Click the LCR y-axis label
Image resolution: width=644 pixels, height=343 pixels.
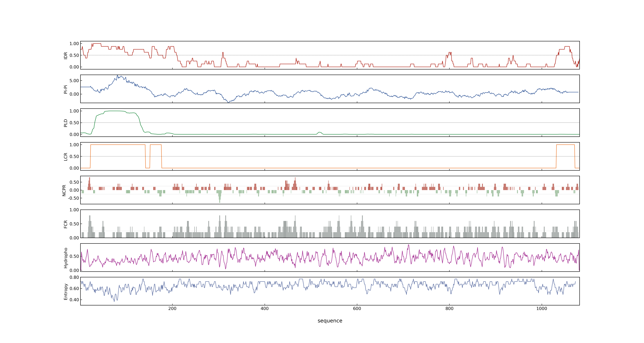[x=66, y=157]
